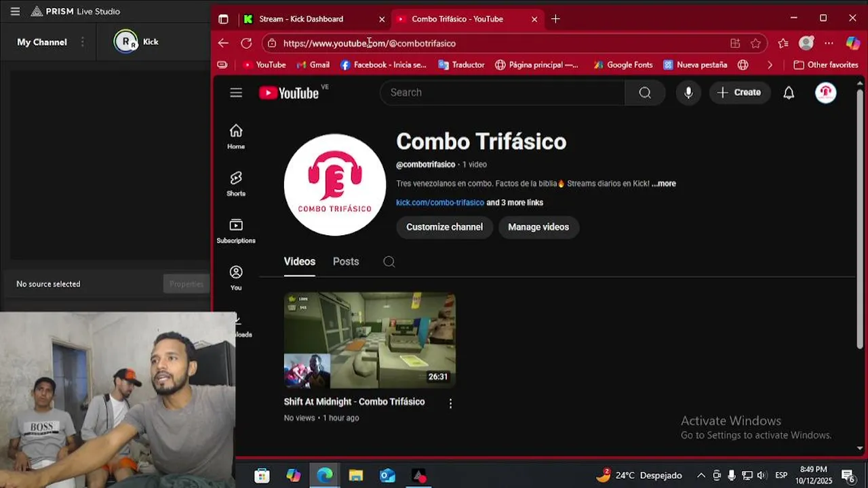
Task: Open the Google Fonts bookmark
Action: click(x=623, y=65)
